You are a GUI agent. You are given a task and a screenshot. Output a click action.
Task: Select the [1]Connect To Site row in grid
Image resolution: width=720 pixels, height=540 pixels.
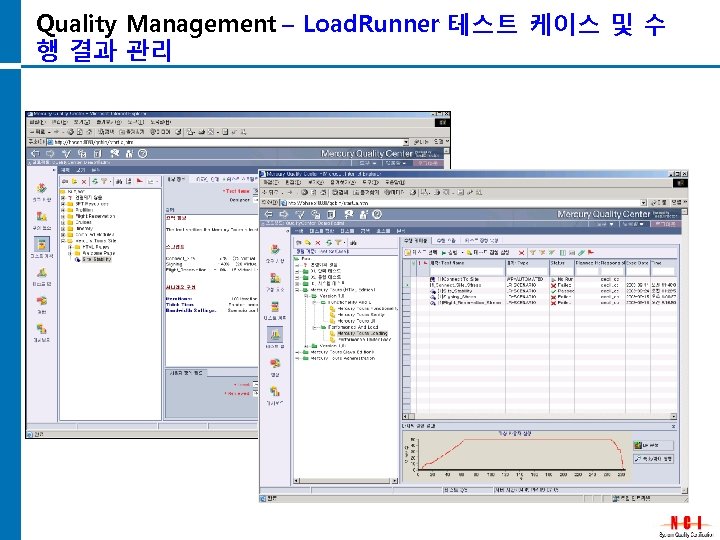pyautogui.click(x=457, y=279)
